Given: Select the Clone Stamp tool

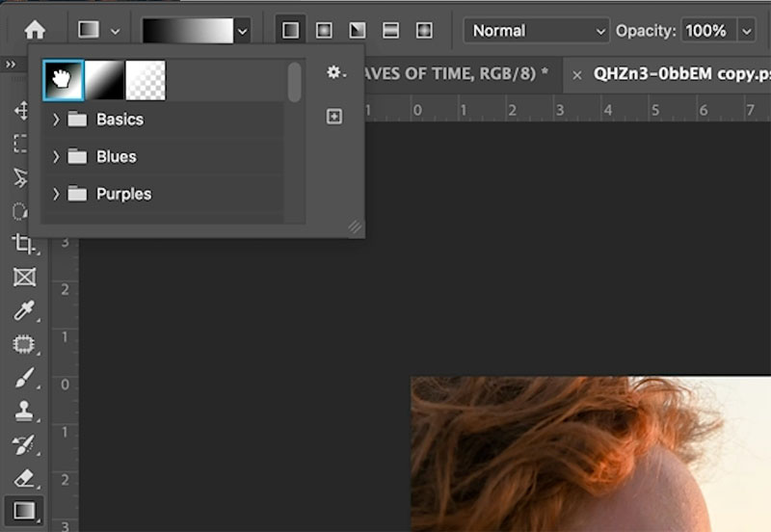Looking at the screenshot, I should click(x=24, y=411).
